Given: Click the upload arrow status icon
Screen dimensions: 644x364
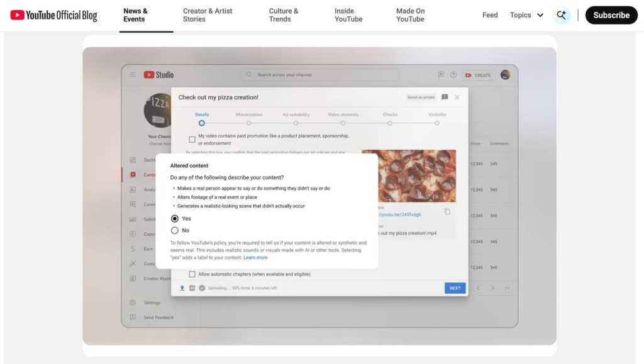Looking at the screenshot, I should 182,288.
